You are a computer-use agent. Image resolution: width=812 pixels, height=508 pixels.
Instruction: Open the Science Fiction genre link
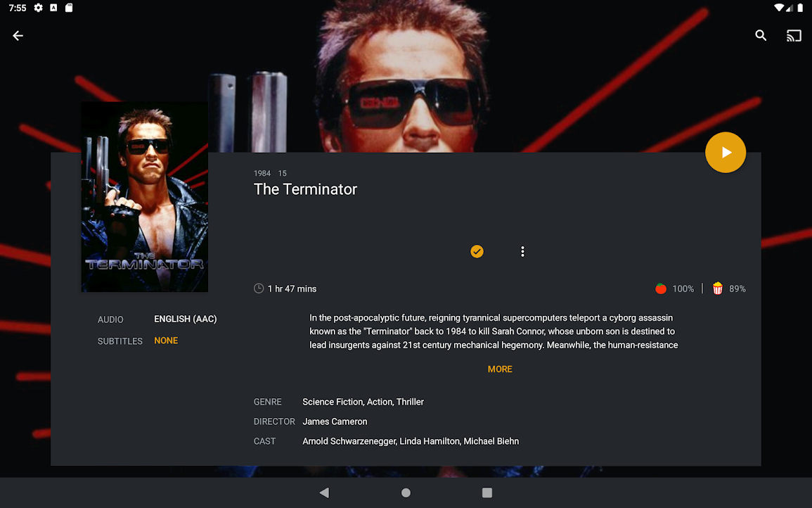(x=333, y=402)
